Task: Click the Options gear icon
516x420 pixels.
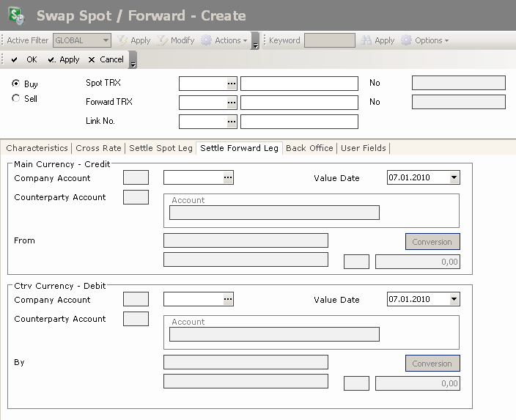Action: click(407, 40)
